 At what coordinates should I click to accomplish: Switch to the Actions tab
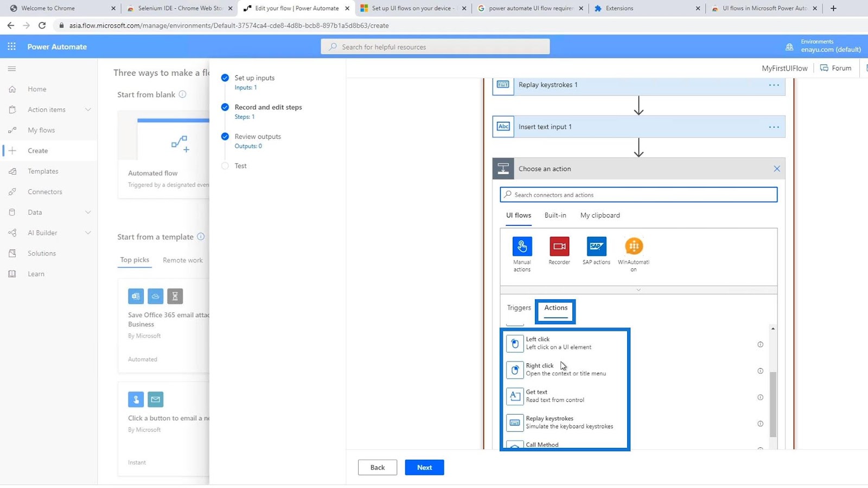coord(556,308)
